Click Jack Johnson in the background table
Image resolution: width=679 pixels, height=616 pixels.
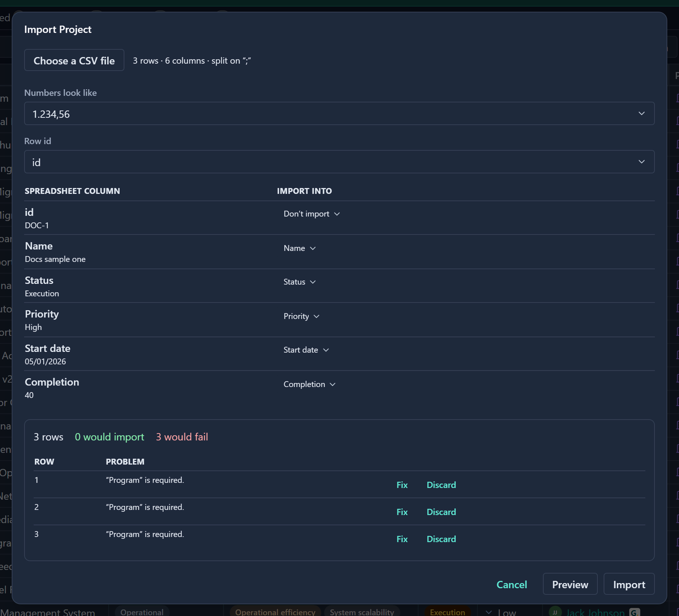[595, 612]
